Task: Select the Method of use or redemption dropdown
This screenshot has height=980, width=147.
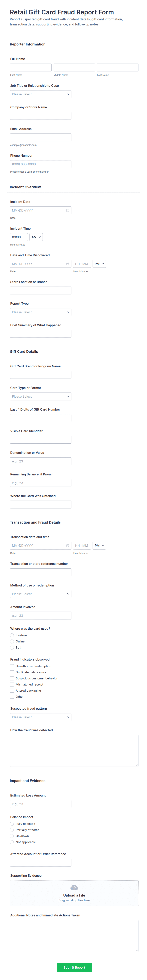Action: pyautogui.click(x=41, y=594)
